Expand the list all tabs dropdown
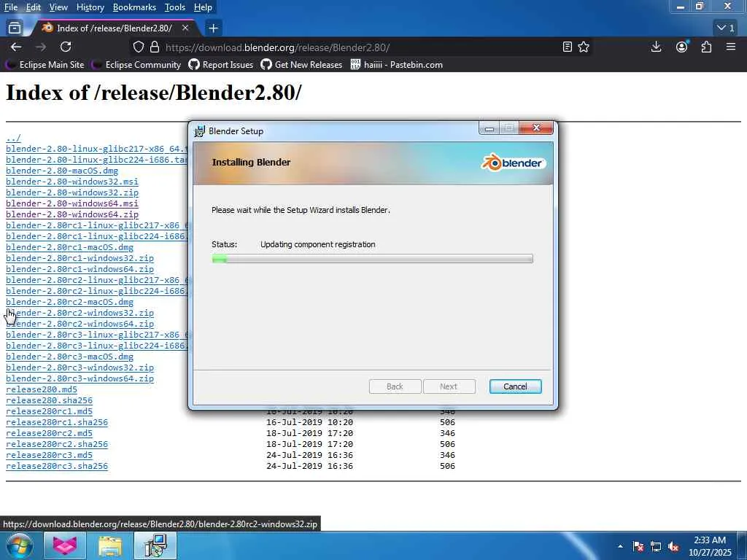This screenshot has height=560, width=747. [x=726, y=28]
